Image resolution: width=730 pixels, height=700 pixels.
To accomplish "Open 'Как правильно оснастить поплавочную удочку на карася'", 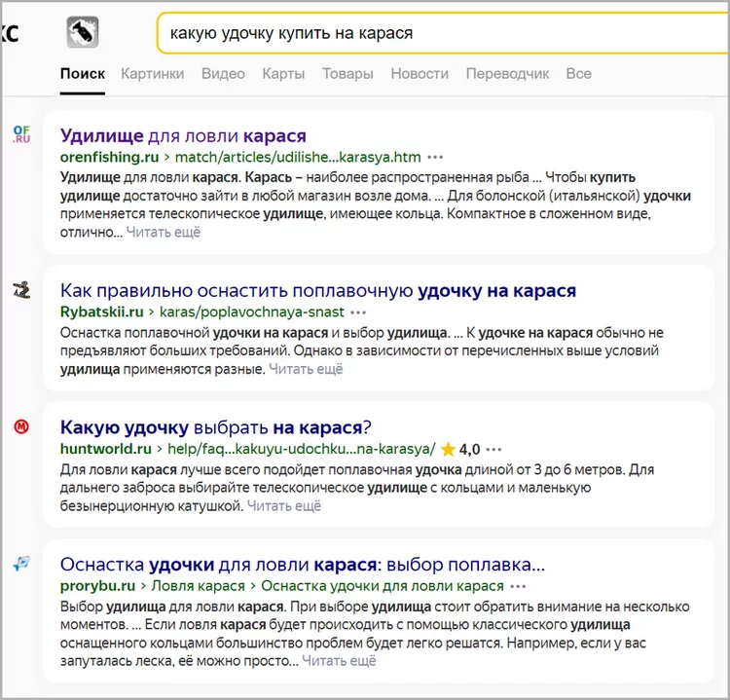I will point(318,291).
